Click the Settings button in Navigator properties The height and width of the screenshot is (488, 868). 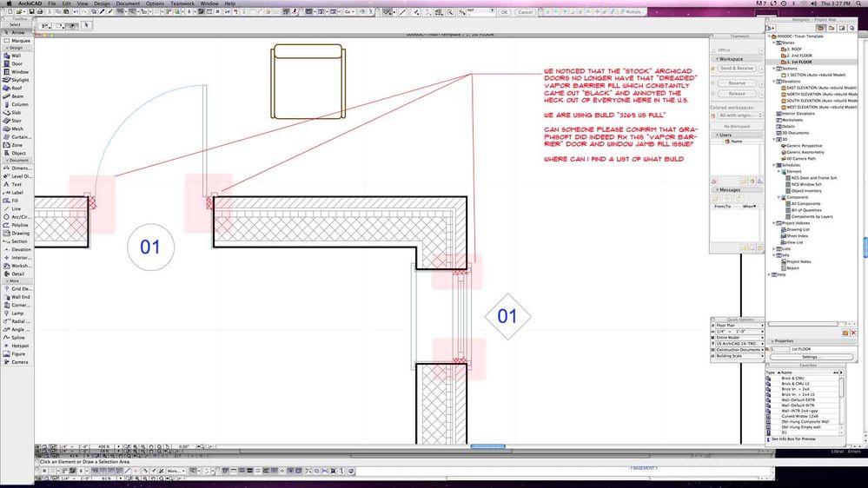[x=810, y=357]
